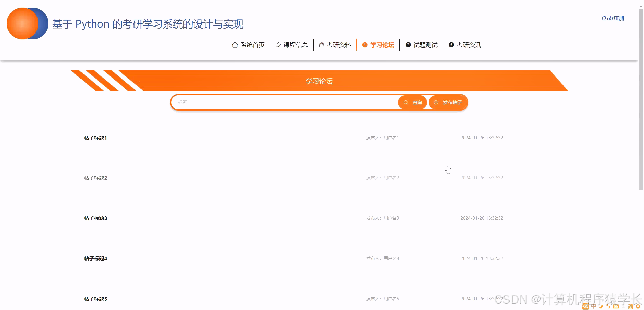Screen dimensions: 644x310
Task: Click the publisher text 发布人：用户名5
Action: pos(383,299)
